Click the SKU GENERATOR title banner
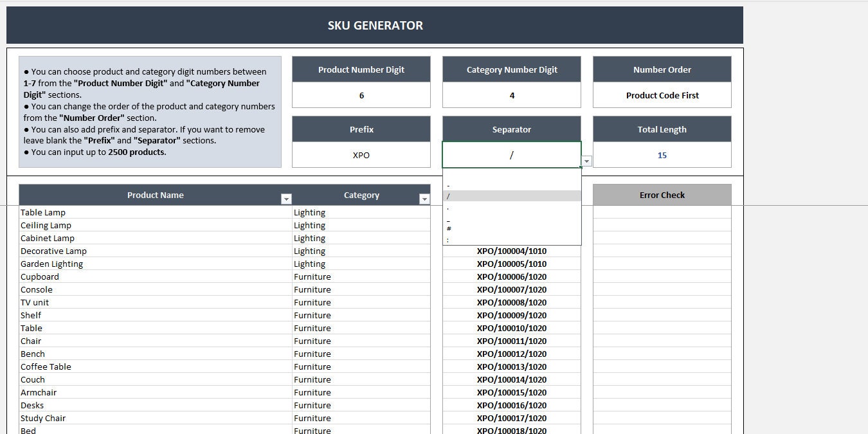 click(375, 25)
